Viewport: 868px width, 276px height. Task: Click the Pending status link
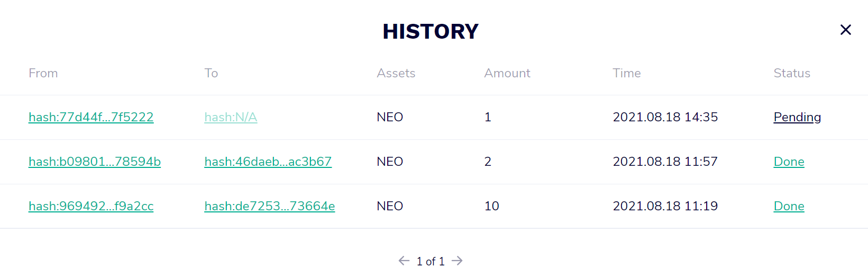click(797, 117)
